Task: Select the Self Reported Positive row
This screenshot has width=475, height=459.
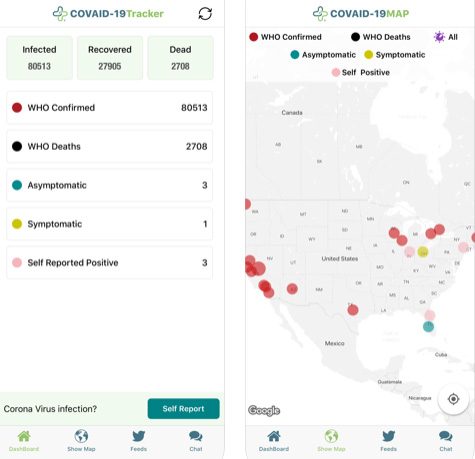Action: coord(110,263)
